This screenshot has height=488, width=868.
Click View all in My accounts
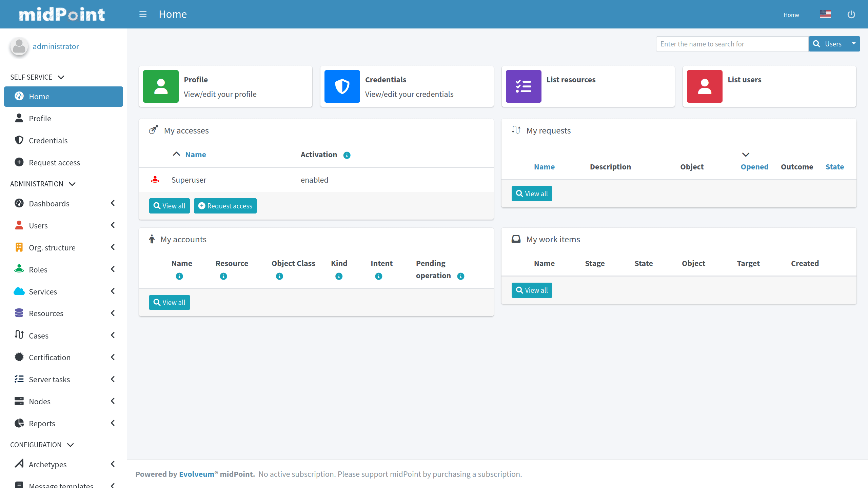click(x=169, y=302)
